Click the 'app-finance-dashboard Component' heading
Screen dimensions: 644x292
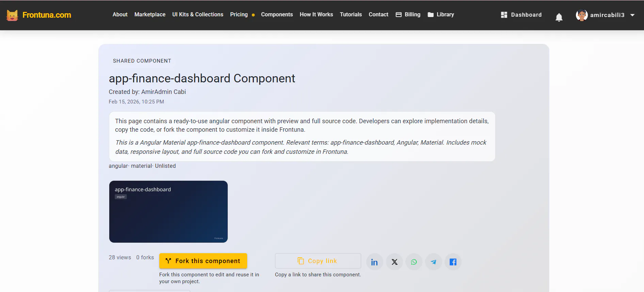[202, 79]
